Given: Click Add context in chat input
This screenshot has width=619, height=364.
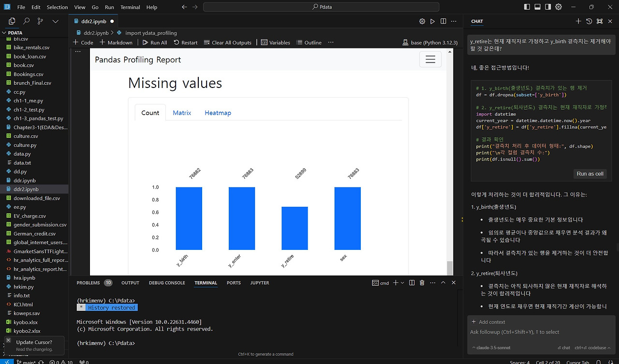Looking at the screenshot, I should tap(488, 322).
